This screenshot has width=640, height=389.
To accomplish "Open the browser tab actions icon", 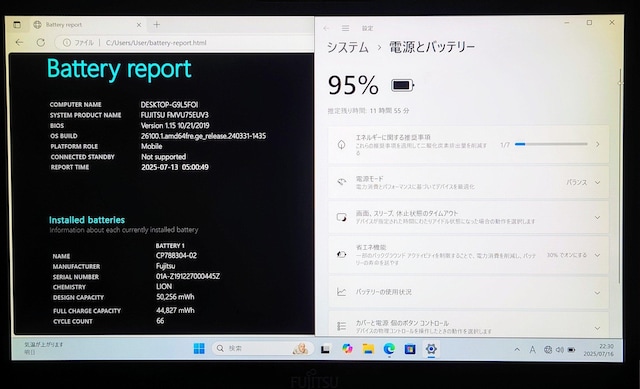I will 17,24.
